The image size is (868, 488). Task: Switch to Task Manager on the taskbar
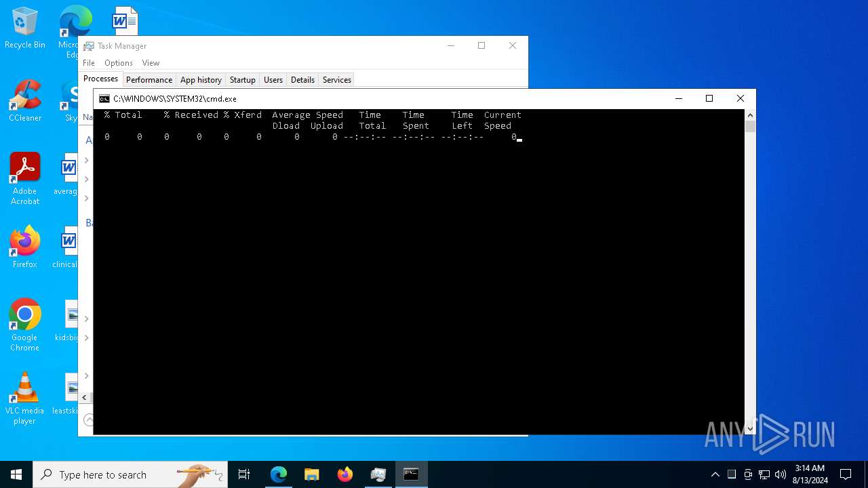click(378, 474)
